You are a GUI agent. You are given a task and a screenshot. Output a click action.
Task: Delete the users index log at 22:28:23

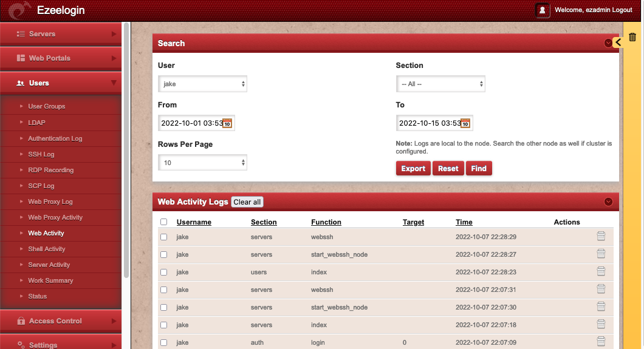[601, 271]
